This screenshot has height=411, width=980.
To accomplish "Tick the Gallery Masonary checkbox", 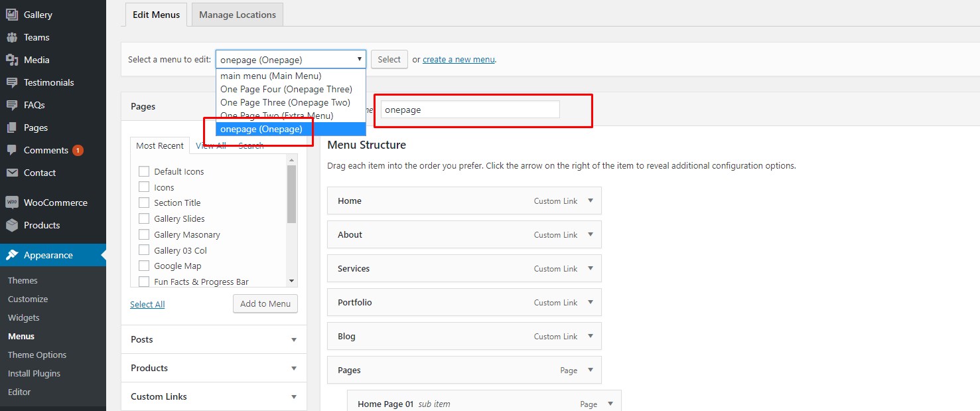I will click(x=144, y=234).
